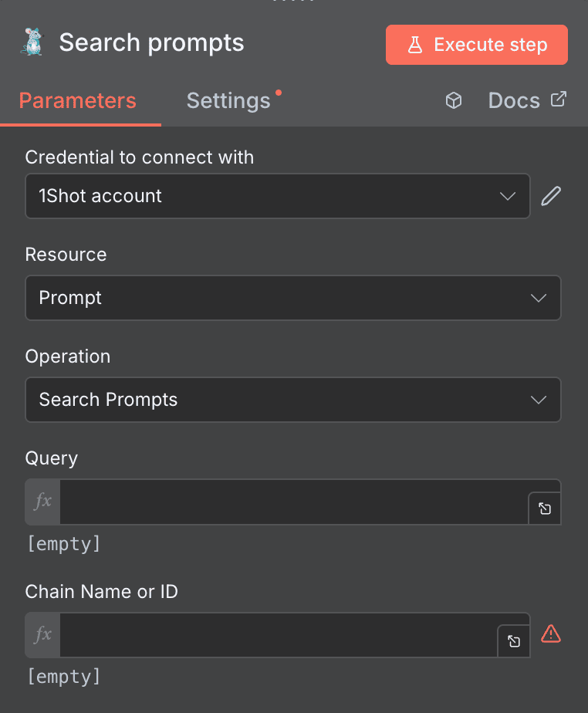Switch to the Settings tab
The height and width of the screenshot is (713, 588).
[228, 100]
